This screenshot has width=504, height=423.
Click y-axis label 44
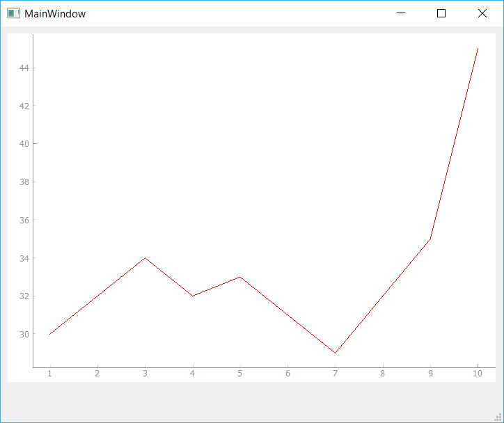[x=24, y=67]
